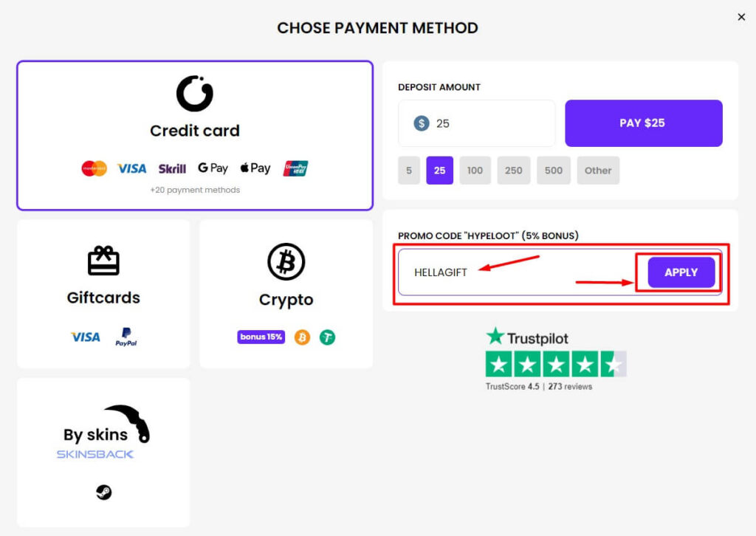Screen dimensions: 756x536
Task: Select the 500 deposit amount option
Action: click(x=554, y=170)
